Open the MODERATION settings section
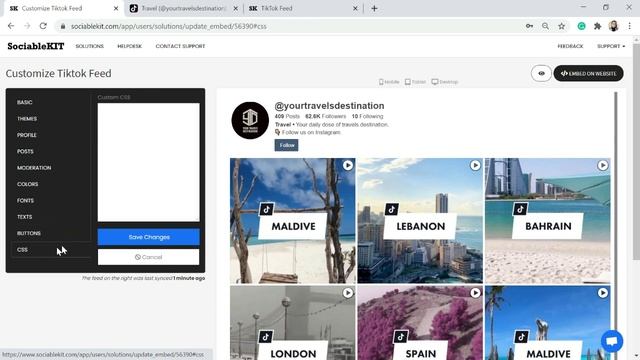Screen dimensions: 640x360 (34, 168)
